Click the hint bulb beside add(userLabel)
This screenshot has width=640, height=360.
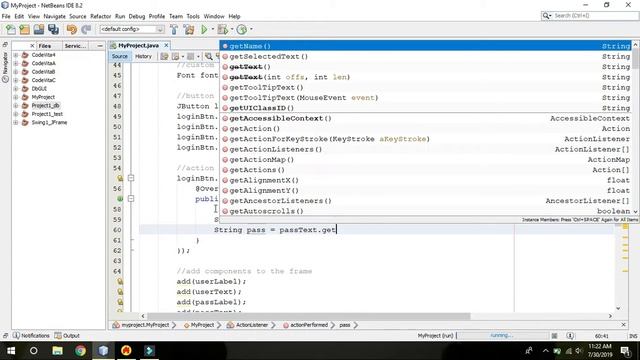pos(120,282)
